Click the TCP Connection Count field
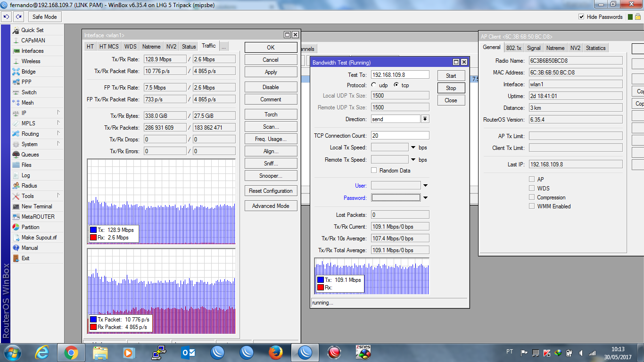644x362 pixels. pyautogui.click(x=400, y=136)
